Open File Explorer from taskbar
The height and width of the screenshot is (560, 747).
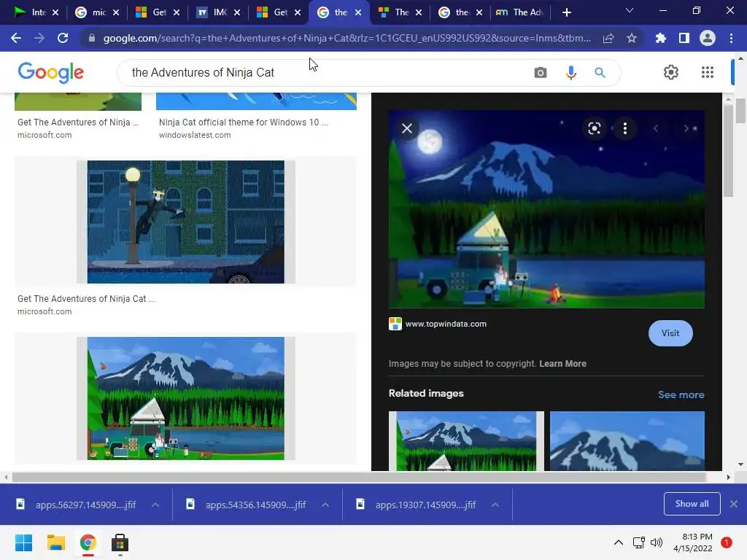[x=55, y=542]
